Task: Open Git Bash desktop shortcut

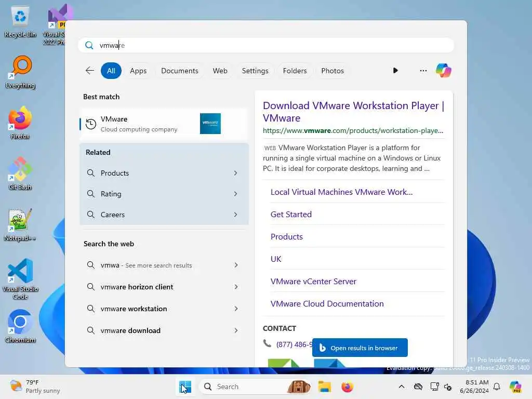Action: coord(20,174)
